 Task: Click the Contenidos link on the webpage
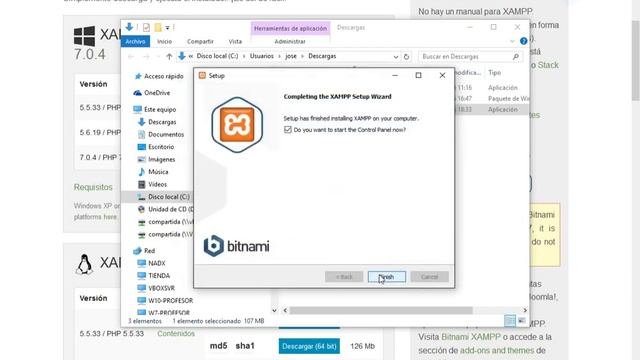[x=176, y=333]
